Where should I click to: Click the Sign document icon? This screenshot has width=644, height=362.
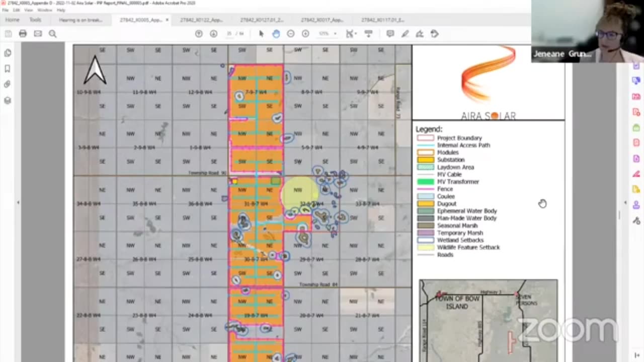coord(420,34)
